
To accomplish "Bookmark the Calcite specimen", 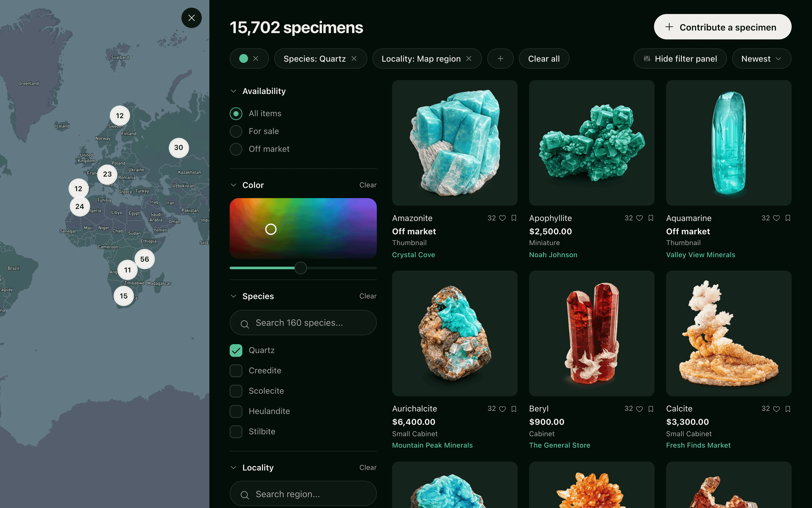I will coord(788,409).
